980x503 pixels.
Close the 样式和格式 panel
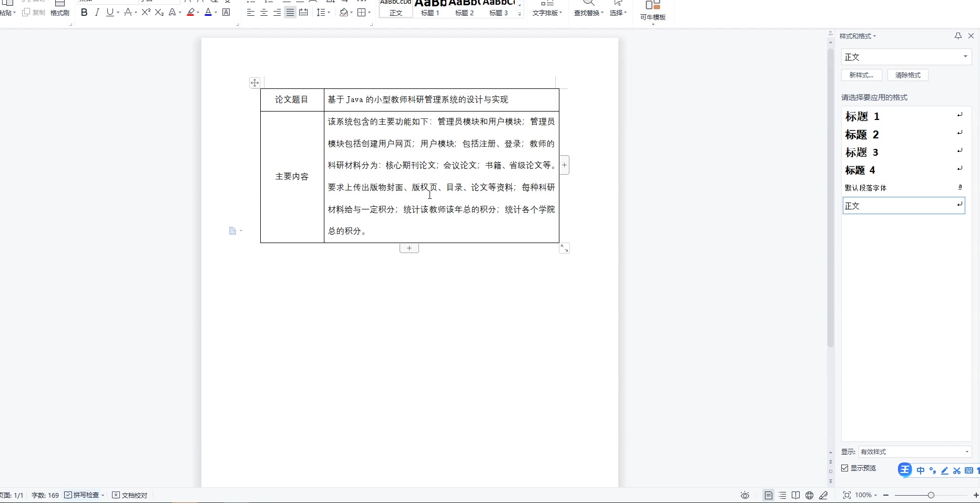point(971,36)
